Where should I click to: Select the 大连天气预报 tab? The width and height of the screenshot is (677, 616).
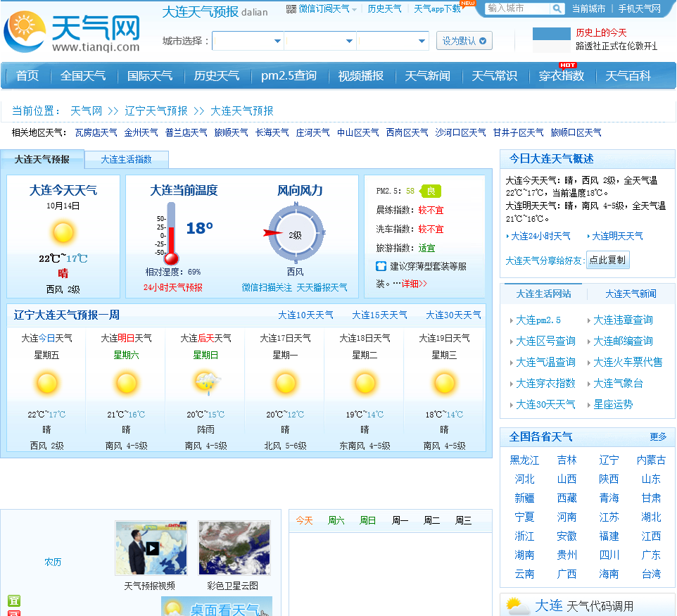[42, 159]
